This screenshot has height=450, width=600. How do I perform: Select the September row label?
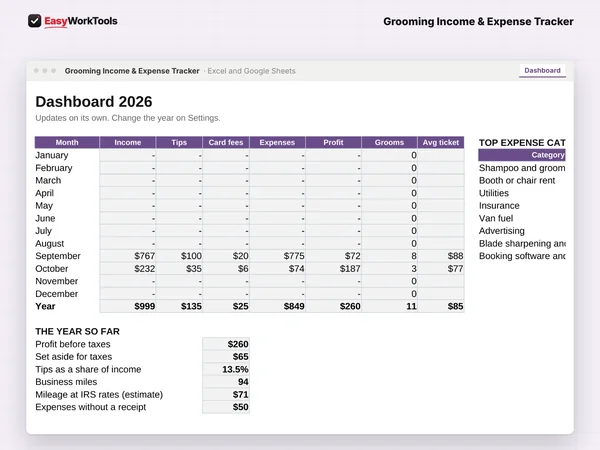click(58, 256)
